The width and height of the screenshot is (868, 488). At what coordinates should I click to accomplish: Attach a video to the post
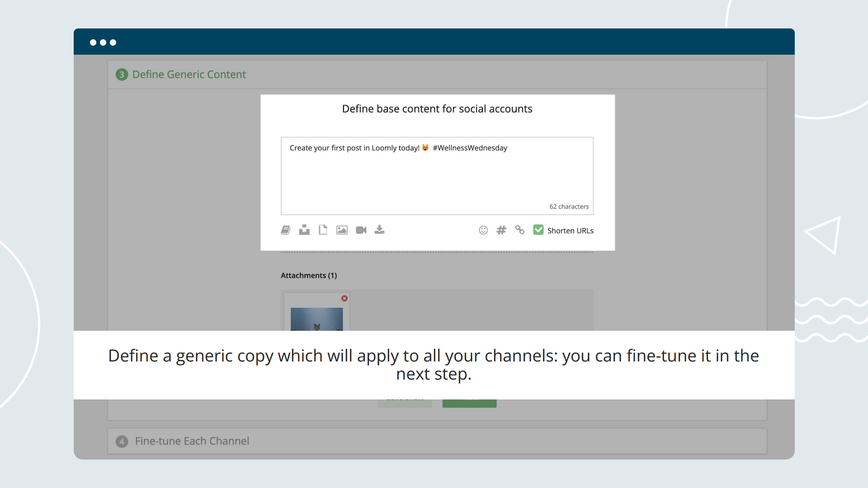click(x=361, y=230)
